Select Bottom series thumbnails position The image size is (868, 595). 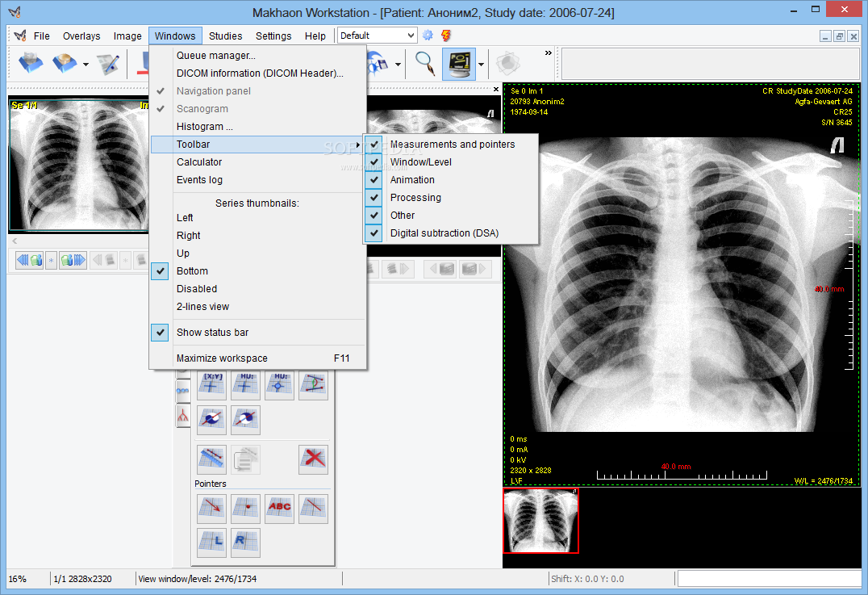point(258,271)
